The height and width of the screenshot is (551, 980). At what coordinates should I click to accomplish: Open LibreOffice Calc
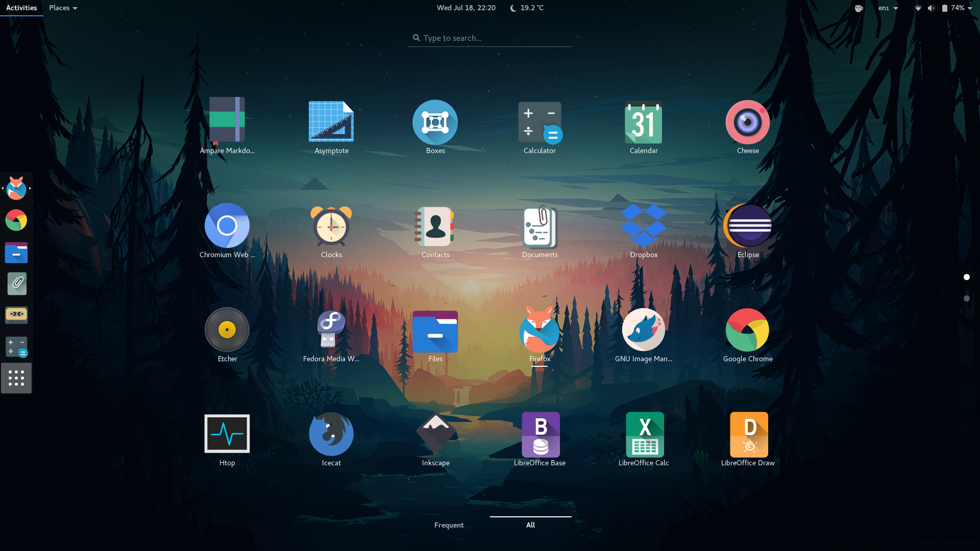point(644,434)
